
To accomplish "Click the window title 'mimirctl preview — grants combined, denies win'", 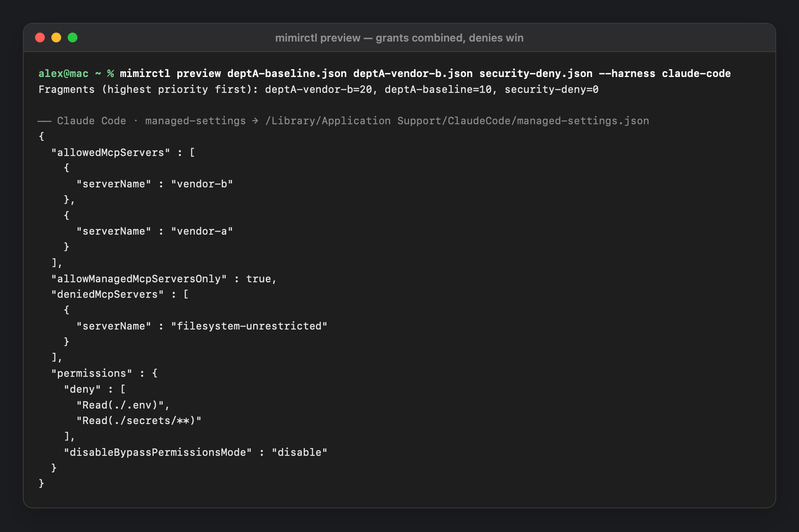I will click(399, 38).
